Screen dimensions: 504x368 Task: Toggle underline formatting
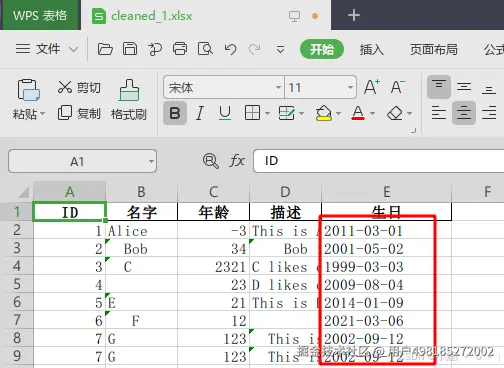pos(225,113)
